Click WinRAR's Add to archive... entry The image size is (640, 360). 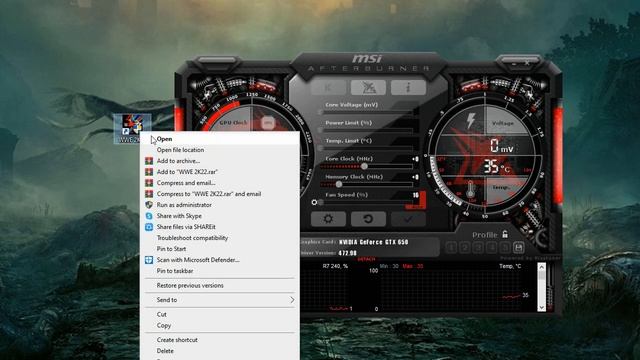(220, 161)
